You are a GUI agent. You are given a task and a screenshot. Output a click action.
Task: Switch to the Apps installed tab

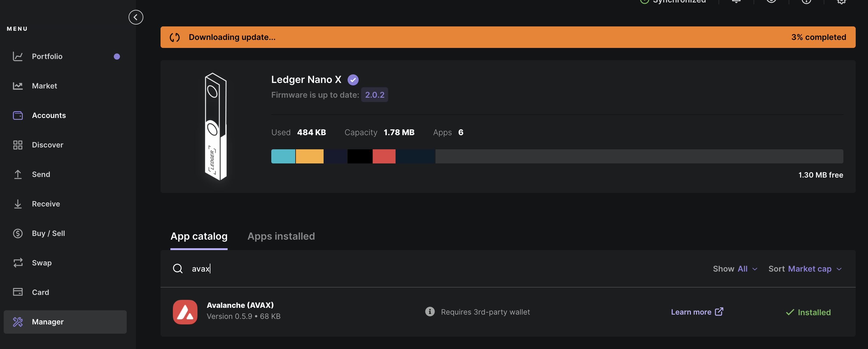[x=281, y=236]
